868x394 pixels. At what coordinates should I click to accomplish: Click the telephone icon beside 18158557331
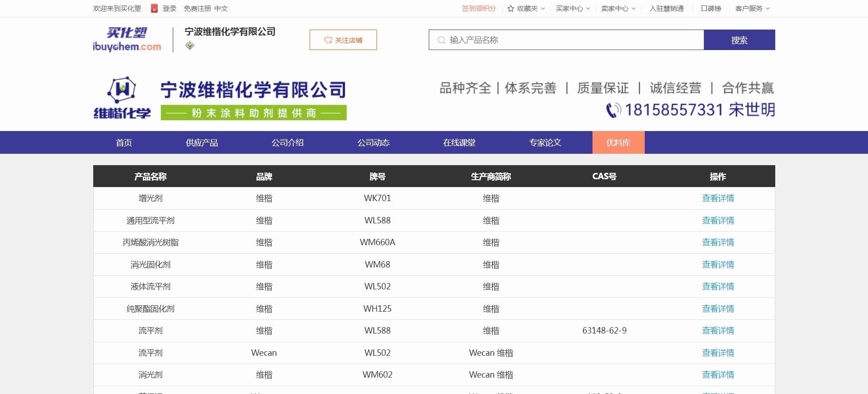click(x=613, y=110)
